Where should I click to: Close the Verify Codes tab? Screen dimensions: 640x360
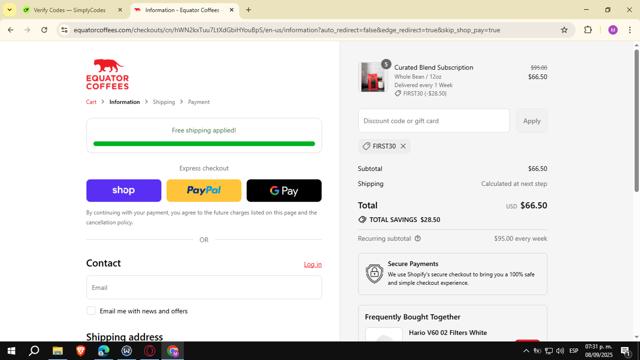coord(120,10)
